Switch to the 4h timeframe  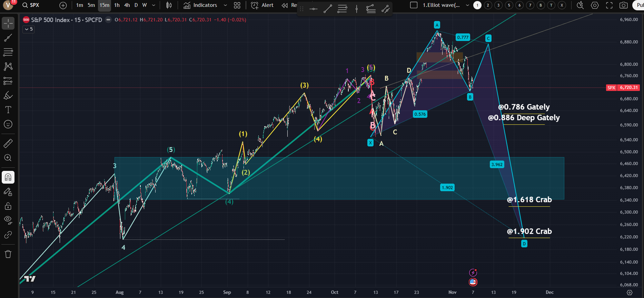(x=127, y=5)
